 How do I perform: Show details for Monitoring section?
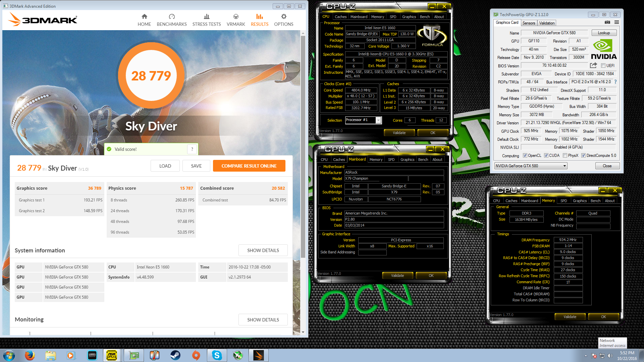(x=263, y=320)
